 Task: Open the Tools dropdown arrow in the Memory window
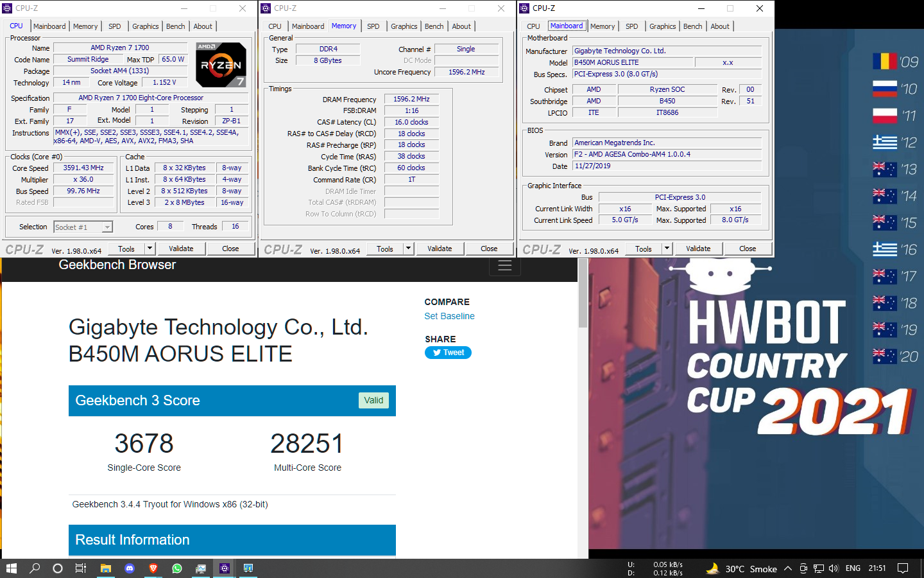click(408, 249)
